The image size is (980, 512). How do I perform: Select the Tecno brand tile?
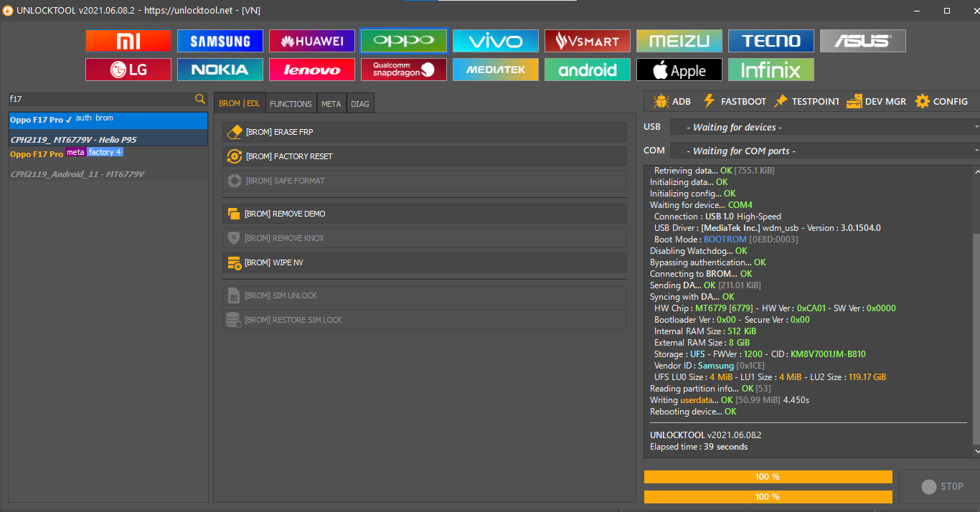pyautogui.click(x=771, y=41)
